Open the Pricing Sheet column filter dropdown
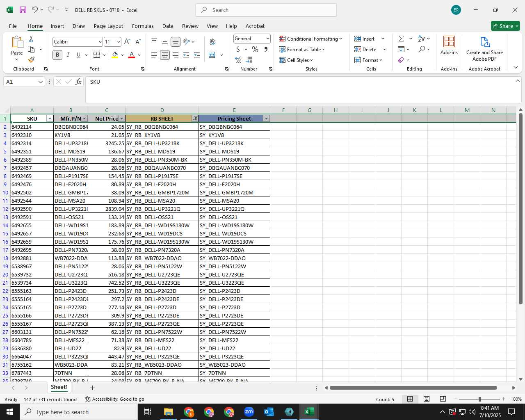Image resolution: width=525 pixels, height=420 pixels. click(x=266, y=119)
